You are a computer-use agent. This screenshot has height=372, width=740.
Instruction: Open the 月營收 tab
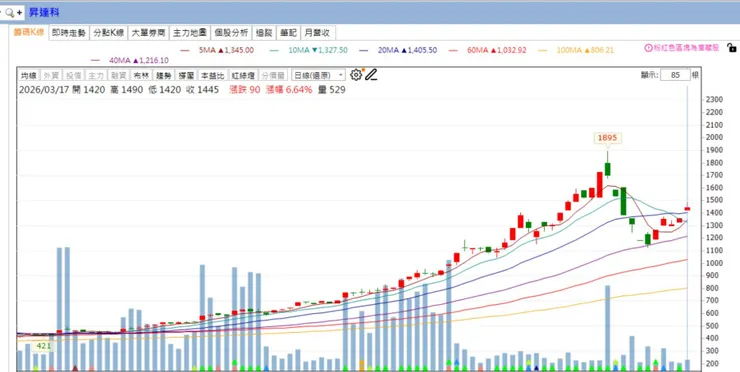318,33
